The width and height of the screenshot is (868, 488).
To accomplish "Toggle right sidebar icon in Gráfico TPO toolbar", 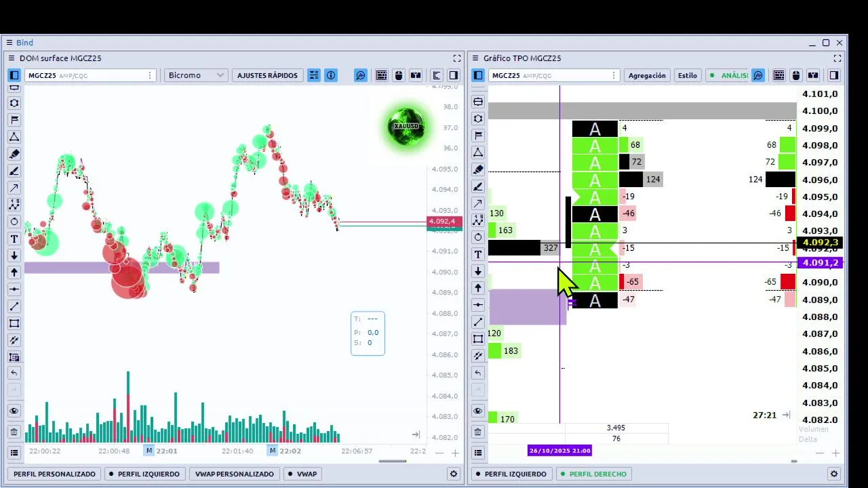I will tap(834, 75).
